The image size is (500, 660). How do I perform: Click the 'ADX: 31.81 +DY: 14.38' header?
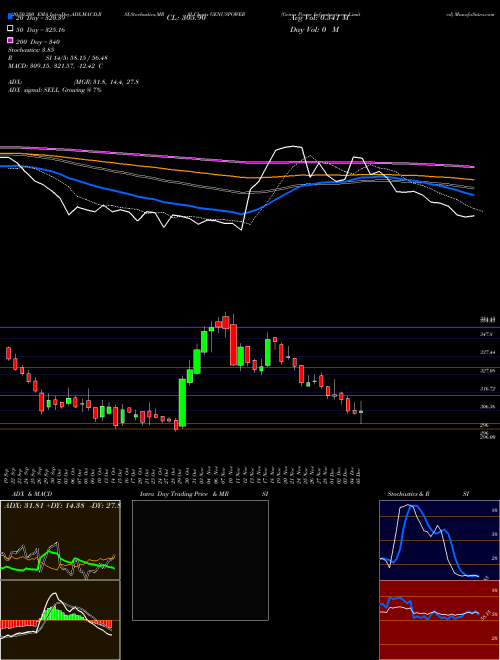pyautogui.click(x=62, y=505)
